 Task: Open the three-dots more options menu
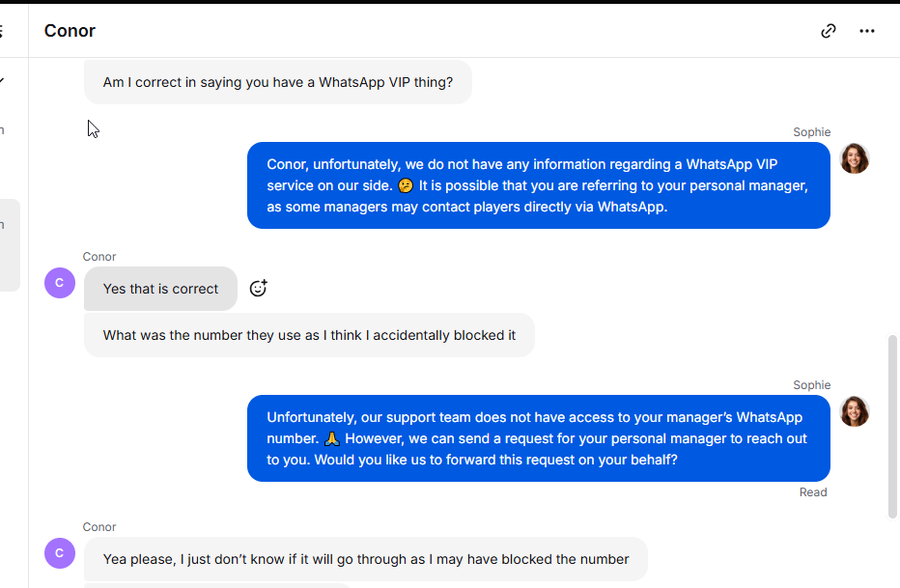[x=867, y=31]
